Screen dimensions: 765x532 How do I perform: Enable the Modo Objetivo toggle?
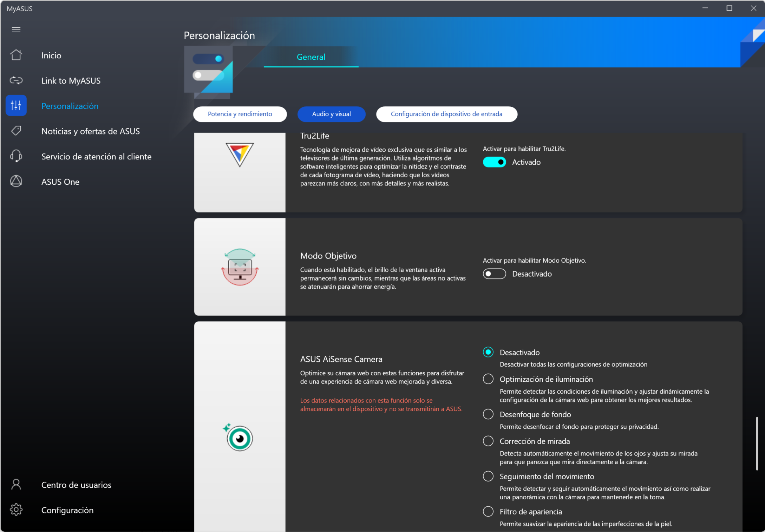[494, 274]
